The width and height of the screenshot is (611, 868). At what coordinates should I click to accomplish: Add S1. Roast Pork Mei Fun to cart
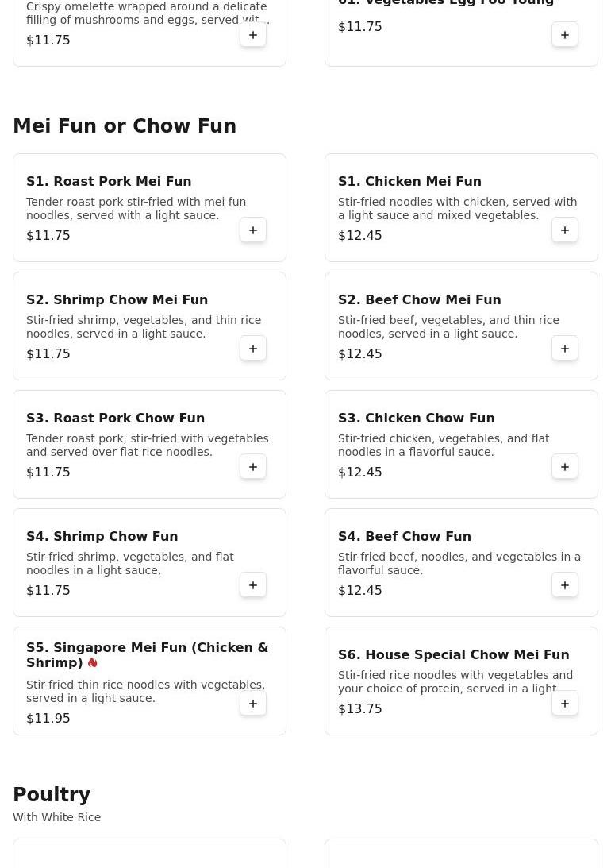[252, 230]
